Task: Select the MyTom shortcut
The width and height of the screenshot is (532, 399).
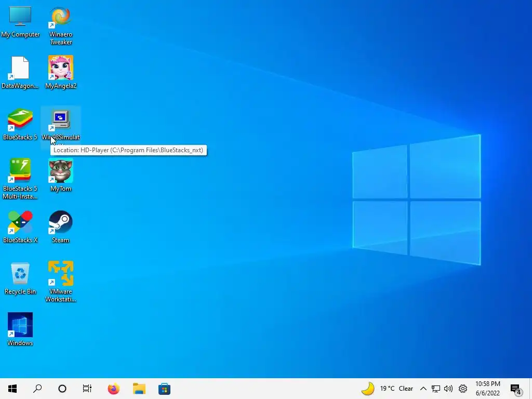Action: coord(61,176)
